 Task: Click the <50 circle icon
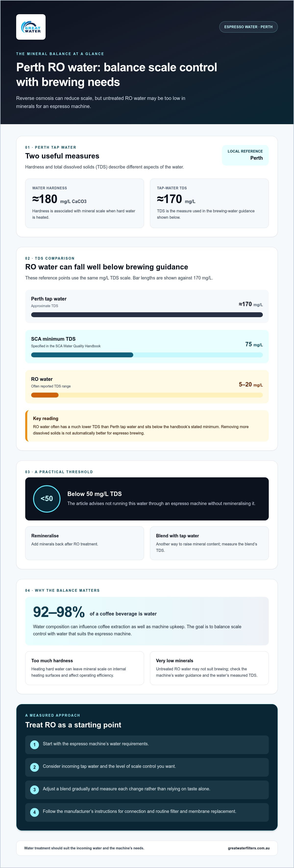[x=47, y=499]
